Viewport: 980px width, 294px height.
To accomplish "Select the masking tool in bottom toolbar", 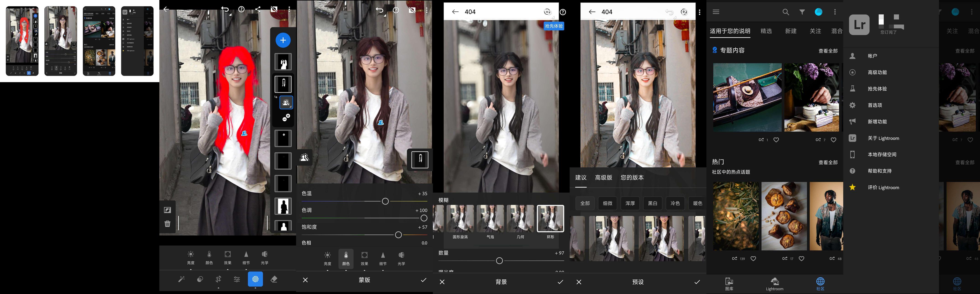I will click(x=255, y=279).
